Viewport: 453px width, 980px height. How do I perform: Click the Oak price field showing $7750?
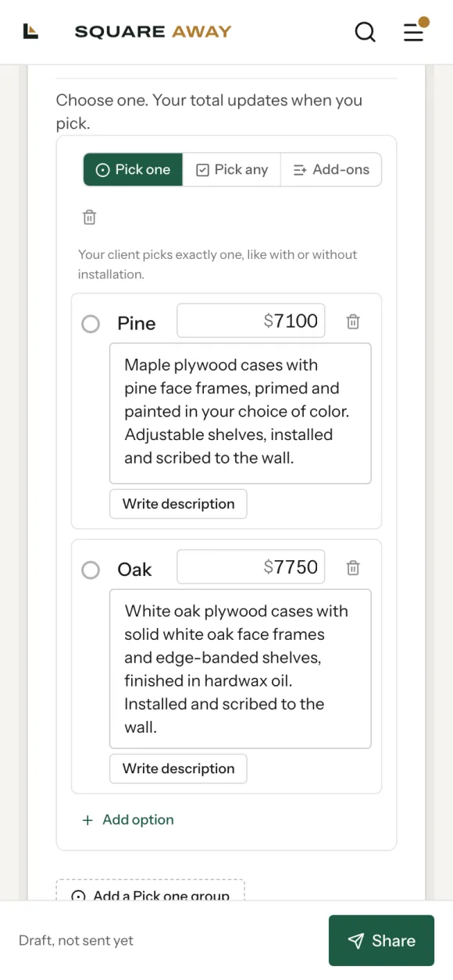[251, 567]
